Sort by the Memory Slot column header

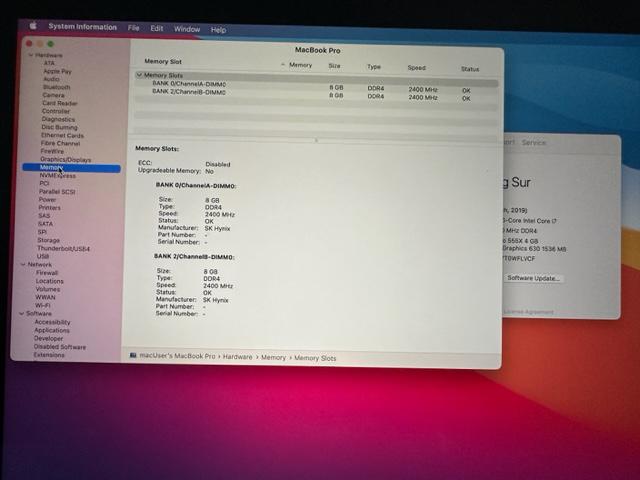pos(163,61)
